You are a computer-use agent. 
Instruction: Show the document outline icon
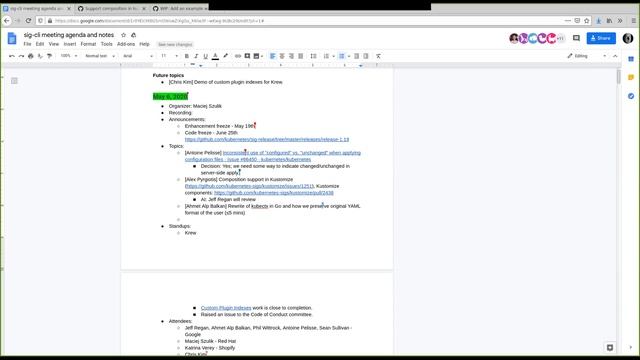tap(14, 81)
